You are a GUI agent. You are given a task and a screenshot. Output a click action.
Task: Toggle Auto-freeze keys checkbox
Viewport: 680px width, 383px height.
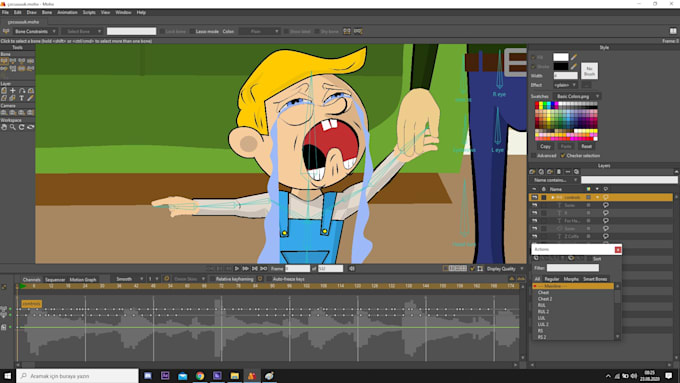point(269,279)
